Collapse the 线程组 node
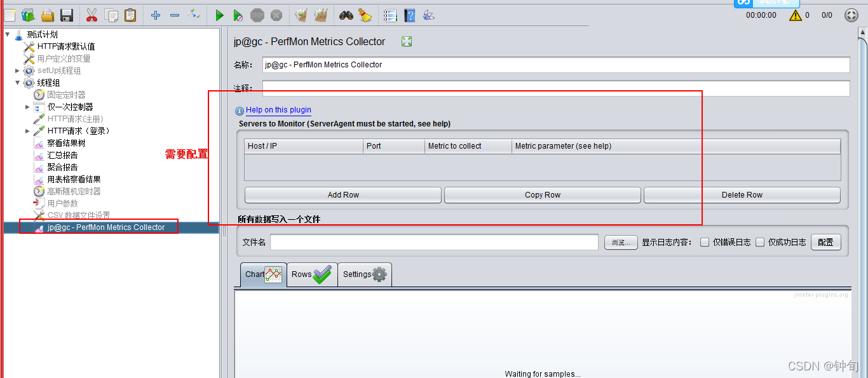The width and height of the screenshot is (868, 378). (17, 83)
